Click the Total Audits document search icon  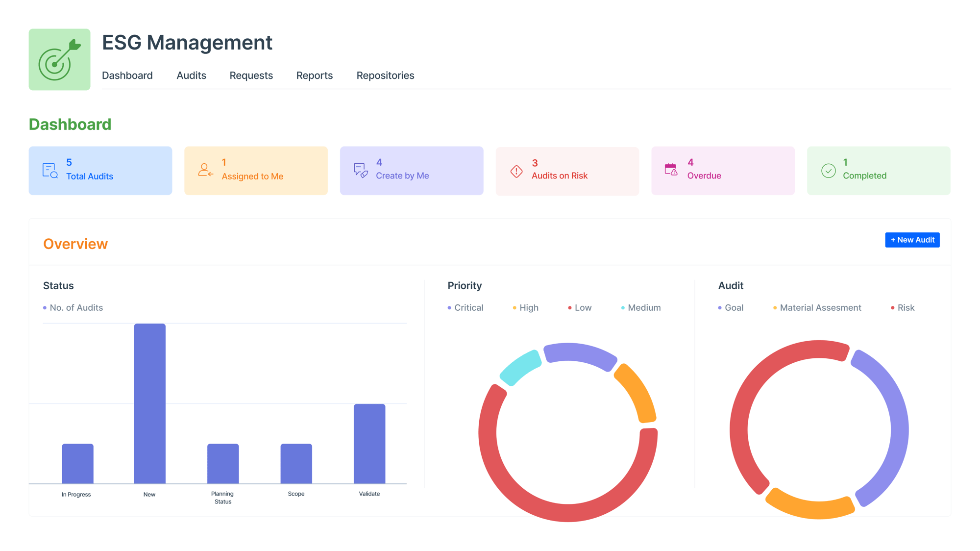50,171
